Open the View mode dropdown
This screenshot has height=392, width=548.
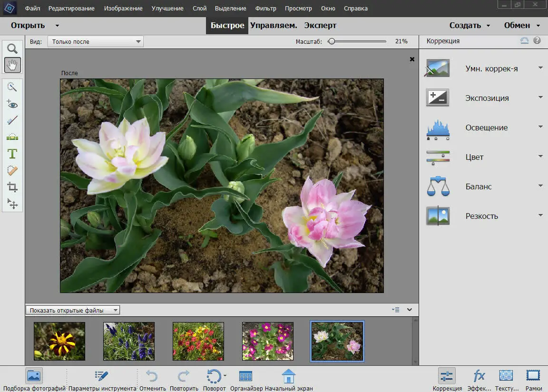tap(95, 42)
